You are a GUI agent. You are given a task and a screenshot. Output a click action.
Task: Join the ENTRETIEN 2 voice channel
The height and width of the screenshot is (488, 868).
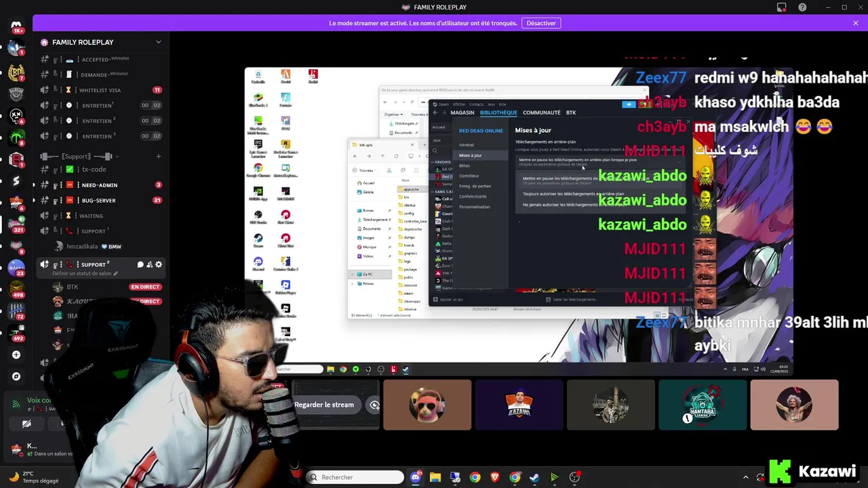[102, 121]
